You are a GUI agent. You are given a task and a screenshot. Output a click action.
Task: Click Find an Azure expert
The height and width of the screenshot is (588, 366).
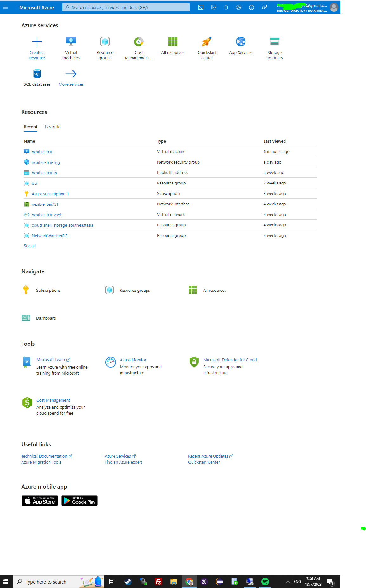pos(123,462)
